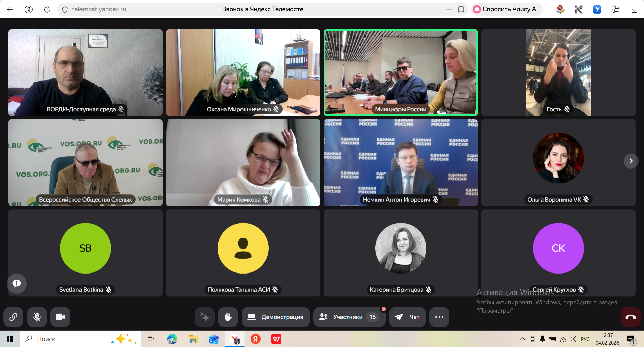Reload the Telemost page

[47, 9]
